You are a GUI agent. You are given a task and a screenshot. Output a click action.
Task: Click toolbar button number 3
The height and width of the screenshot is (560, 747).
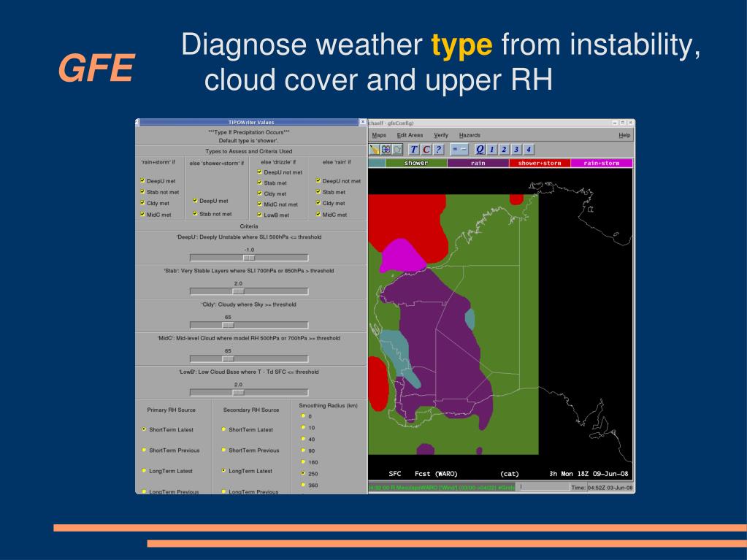[516, 150]
